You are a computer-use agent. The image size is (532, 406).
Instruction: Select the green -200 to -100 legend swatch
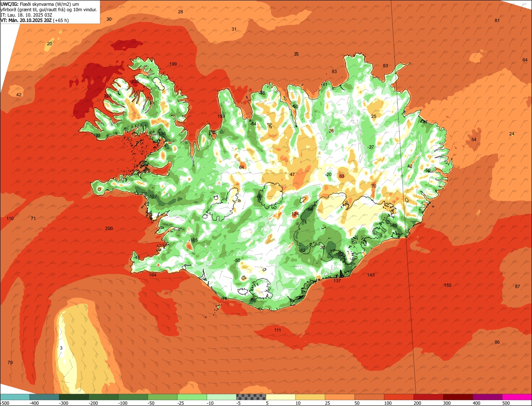[103, 397]
